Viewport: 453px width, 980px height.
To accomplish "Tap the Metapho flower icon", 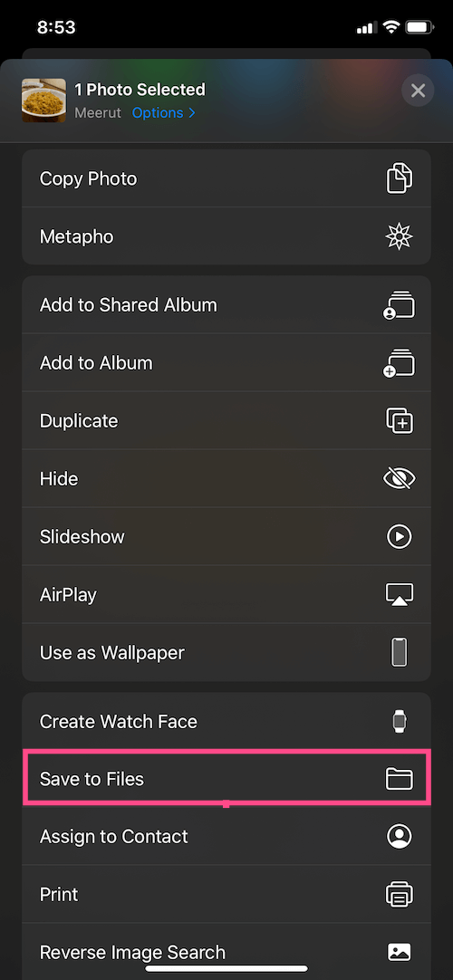I will [400, 236].
